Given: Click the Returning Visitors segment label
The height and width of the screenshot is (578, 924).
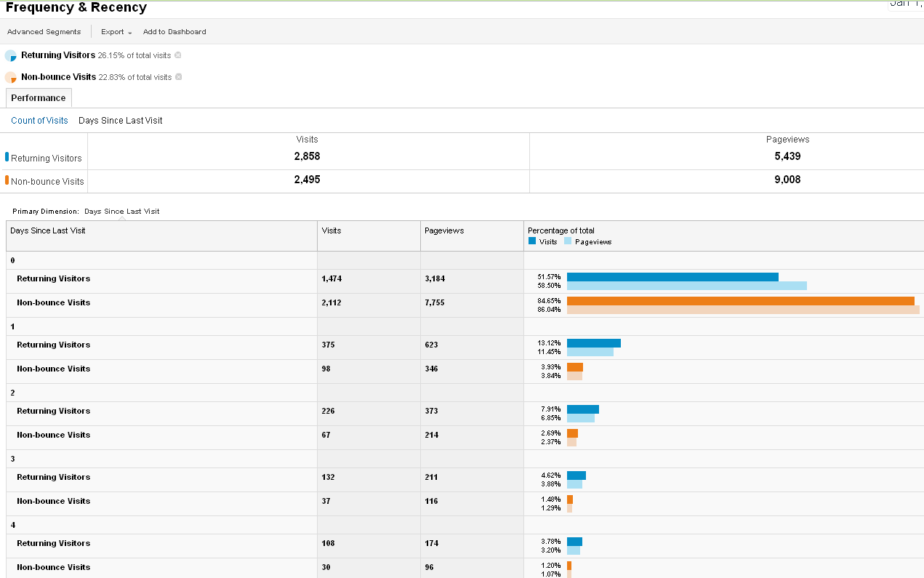Looking at the screenshot, I should click(x=58, y=55).
